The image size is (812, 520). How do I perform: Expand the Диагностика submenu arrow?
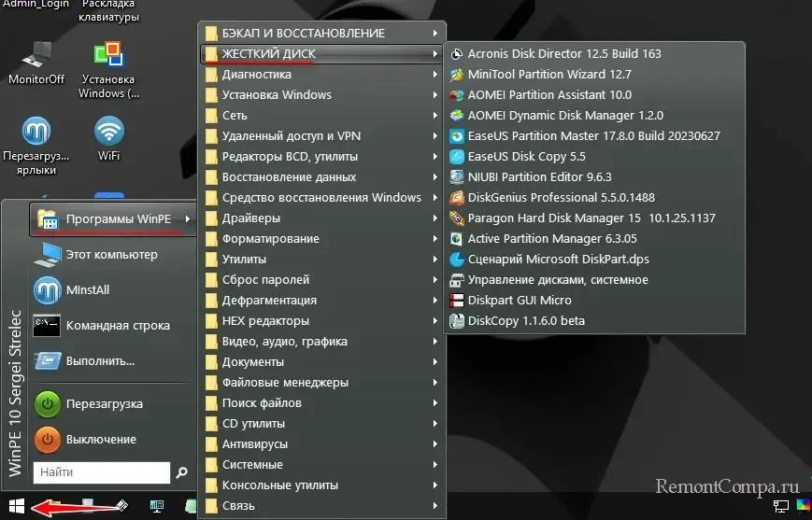click(435, 75)
